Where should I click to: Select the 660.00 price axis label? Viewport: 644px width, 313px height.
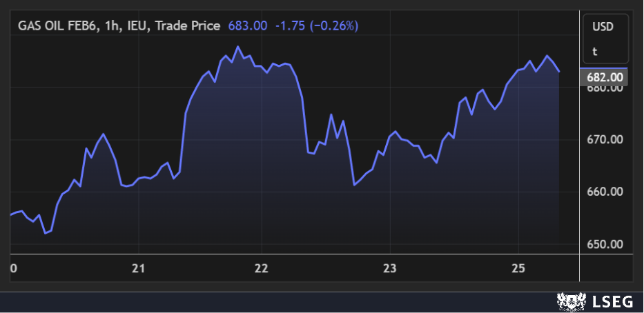[605, 192]
